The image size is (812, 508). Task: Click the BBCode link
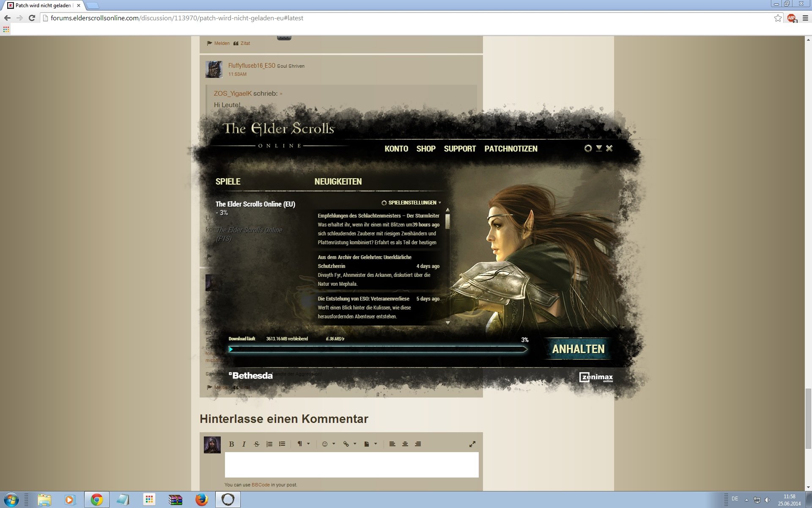tap(261, 485)
